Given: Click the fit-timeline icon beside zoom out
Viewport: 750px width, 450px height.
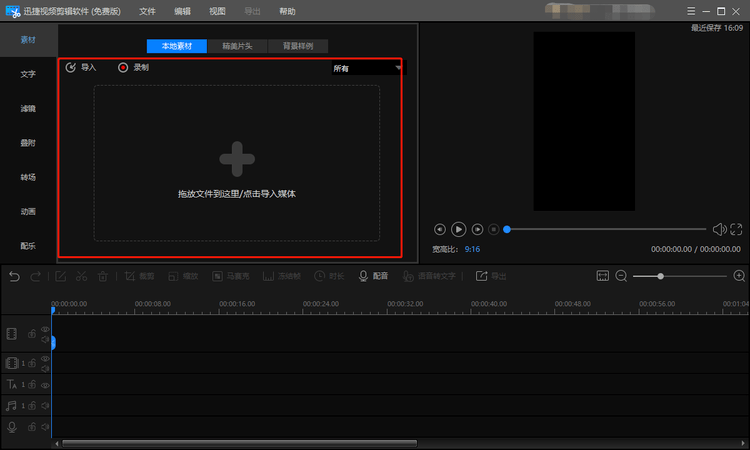Looking at the screenshot, I should 602,276.
